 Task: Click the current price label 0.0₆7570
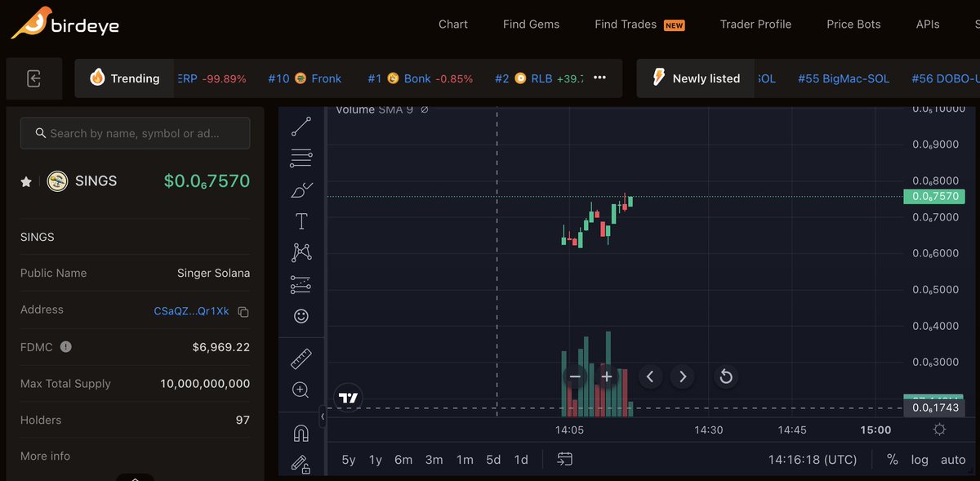934,196
